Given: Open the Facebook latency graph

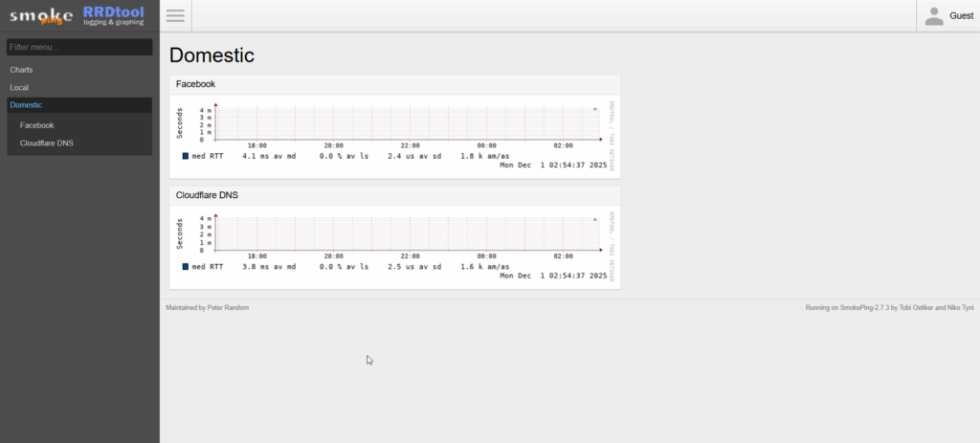Looking at the screenshot, I should point(394,135).
